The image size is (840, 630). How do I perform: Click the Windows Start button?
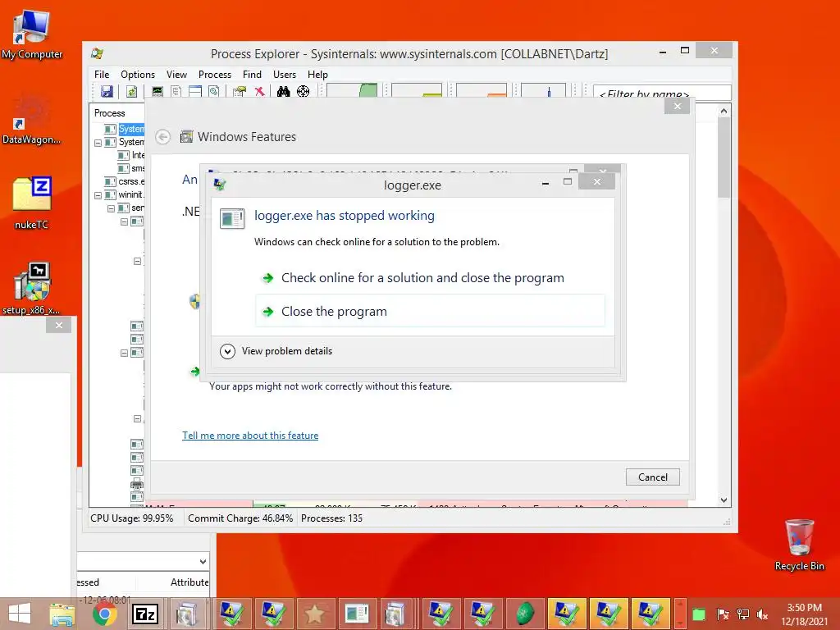pyautogui.click(x=20, y=614)
